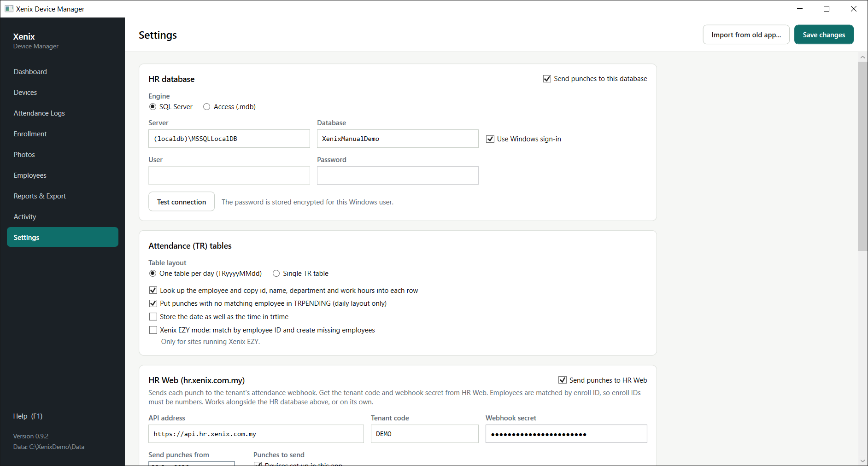
Task: Click the Server input field
Action: [229, 139]
